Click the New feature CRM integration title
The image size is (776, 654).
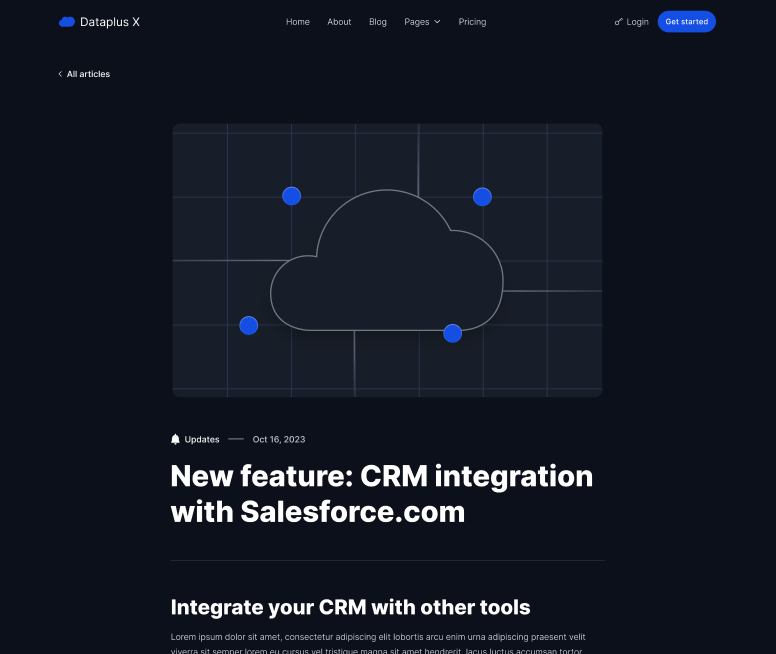click(x=382, y=494)
